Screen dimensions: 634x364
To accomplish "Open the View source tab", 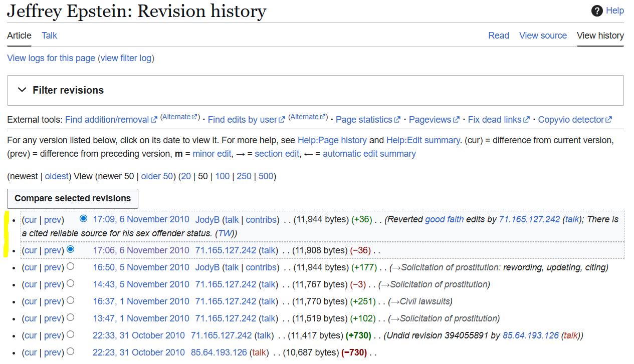I will [543, 36].
